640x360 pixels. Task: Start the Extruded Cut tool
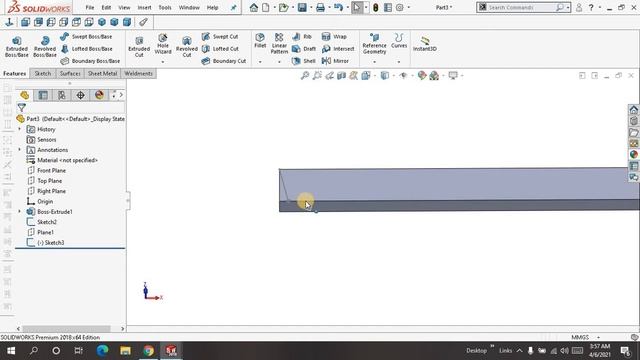tap(139, 46)
